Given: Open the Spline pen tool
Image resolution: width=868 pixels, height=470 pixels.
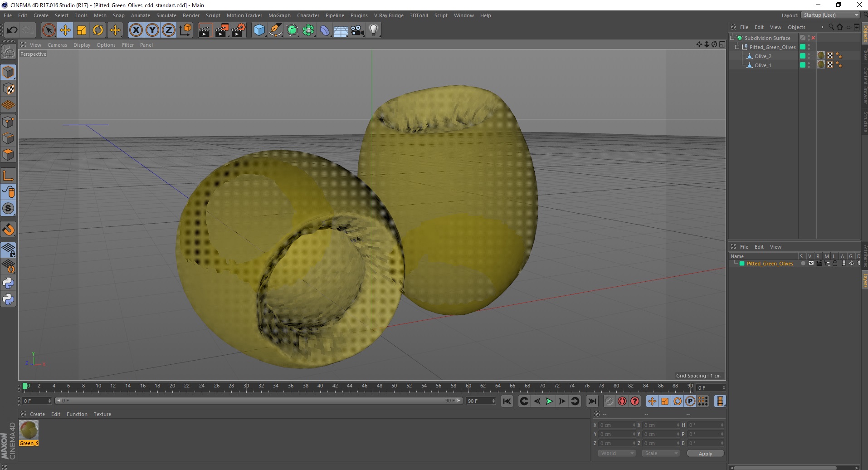Looking at the screenshot, I should [276, 30].
